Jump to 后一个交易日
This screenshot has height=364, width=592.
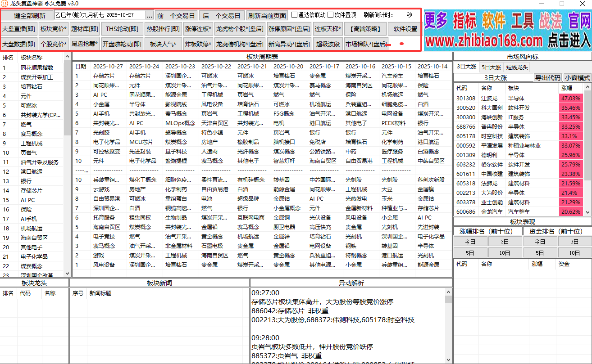tap(221, 15)
